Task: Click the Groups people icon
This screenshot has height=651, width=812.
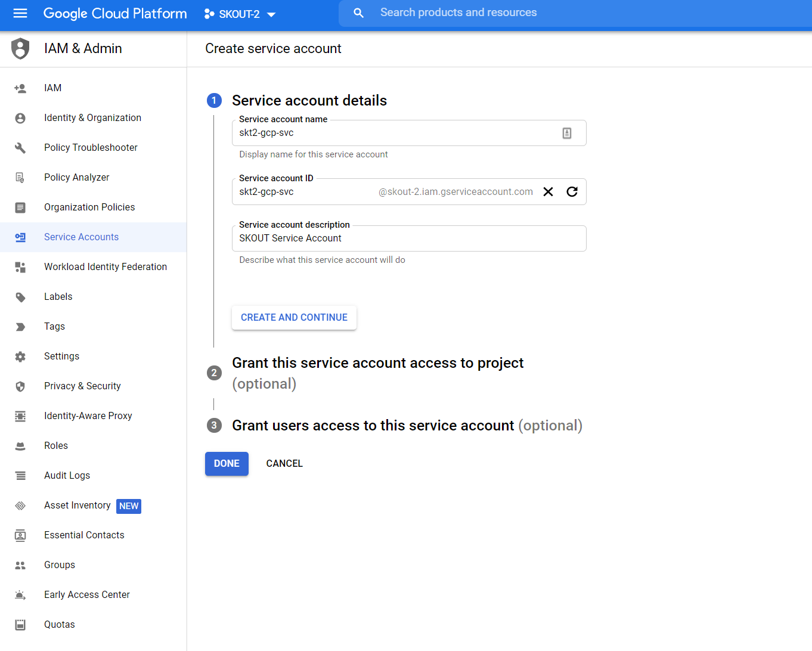Action: [x=20, y=565]
